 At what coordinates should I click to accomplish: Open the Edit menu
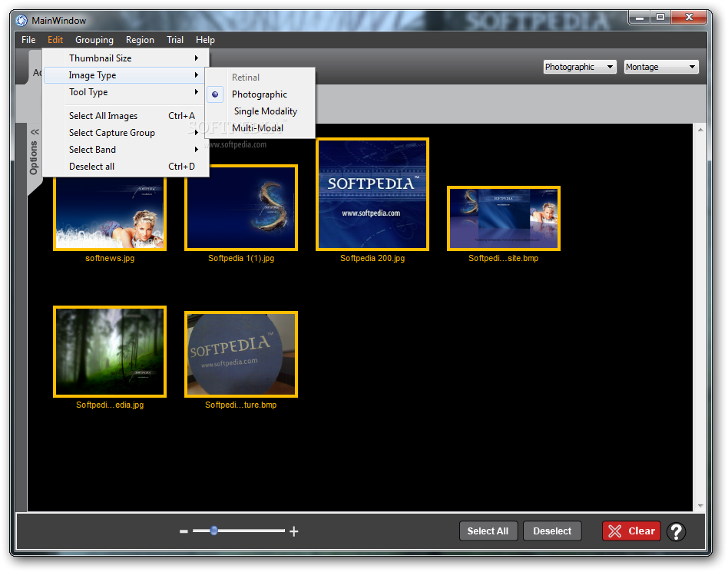click(x=55, y=40)
